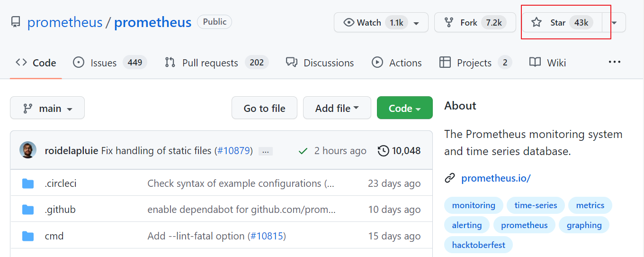The height and width of the screenshot is (257, 644).
Task: Expand the star lists dropdown arrow
Action: click(614, 22)
